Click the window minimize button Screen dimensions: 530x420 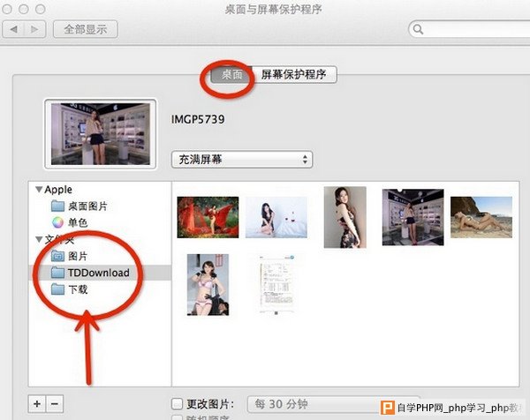[x=23, y=9]
